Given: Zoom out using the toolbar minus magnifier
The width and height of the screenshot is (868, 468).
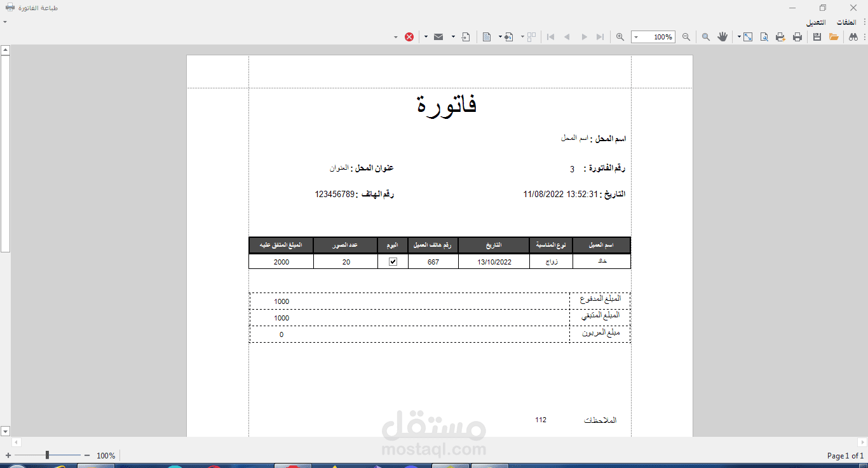Looking at the screenshot, I should [x=686, y=37].
